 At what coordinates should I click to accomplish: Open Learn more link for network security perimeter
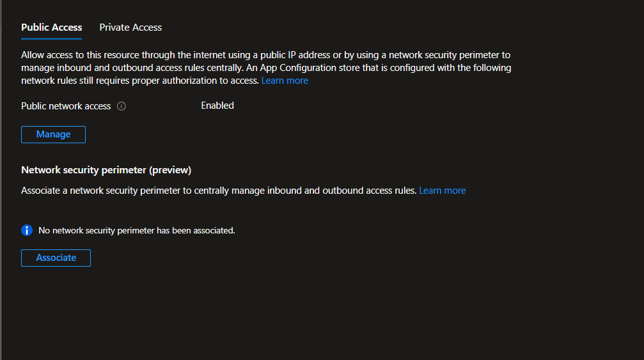tap(443, 191)
